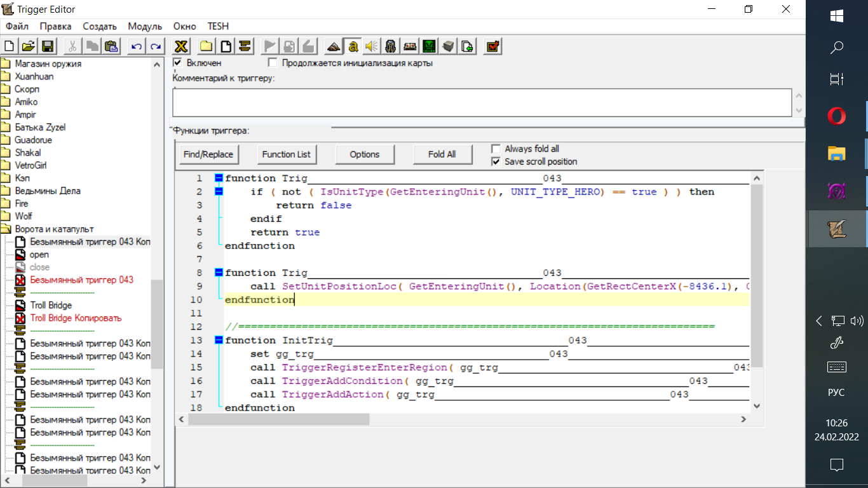Uncheck the Включен checkbox
Screen dimensions: 868x488
(x=178, y=63)
